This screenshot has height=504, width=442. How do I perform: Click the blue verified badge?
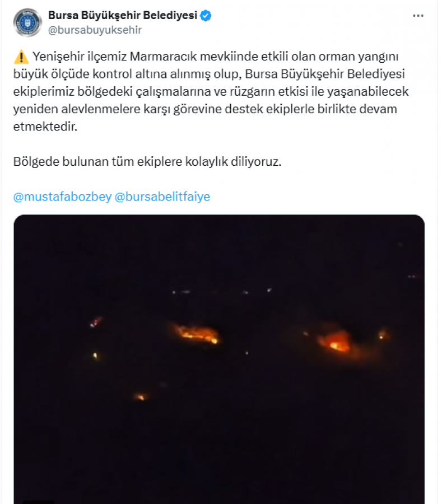(206, 16)
